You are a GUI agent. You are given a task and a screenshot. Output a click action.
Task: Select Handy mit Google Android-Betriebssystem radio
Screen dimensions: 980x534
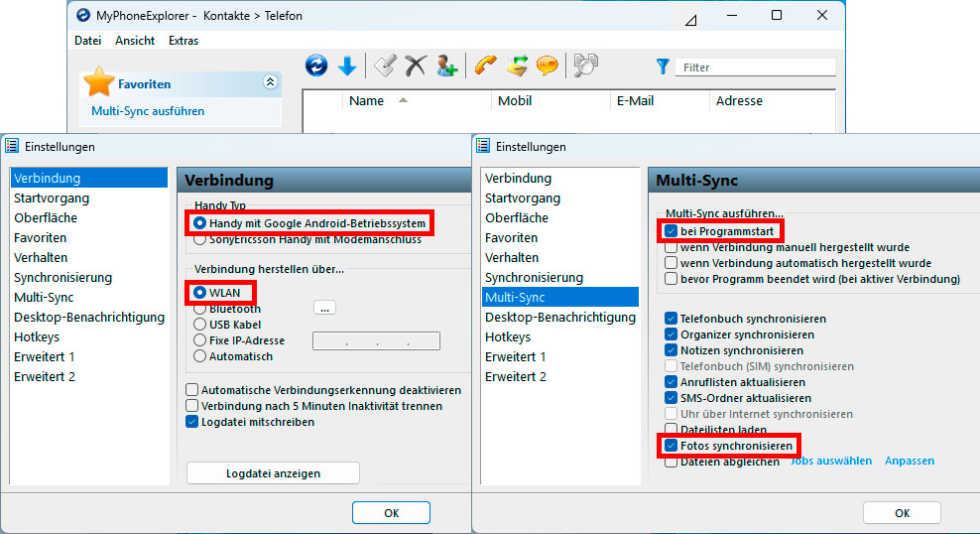coord(199,223)
